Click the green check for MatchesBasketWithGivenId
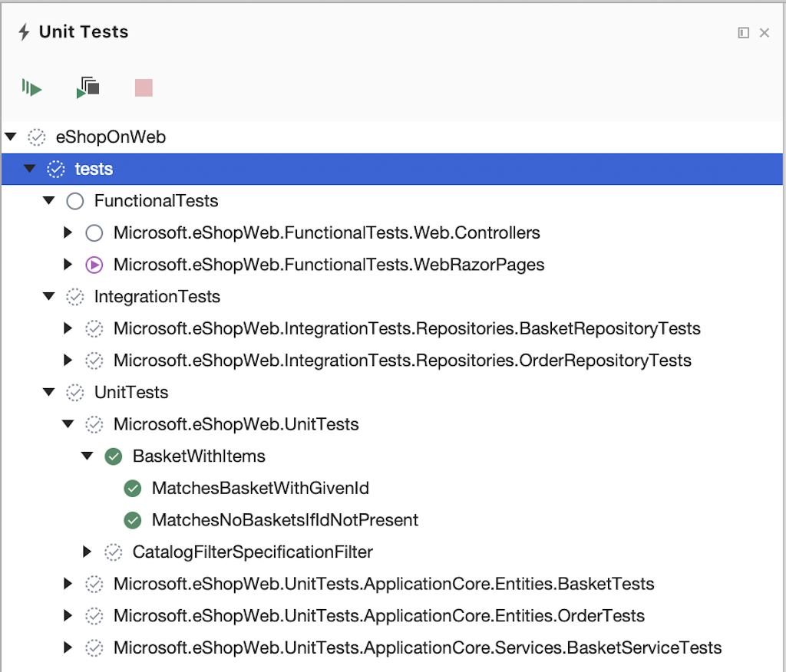 pos(133,488)
